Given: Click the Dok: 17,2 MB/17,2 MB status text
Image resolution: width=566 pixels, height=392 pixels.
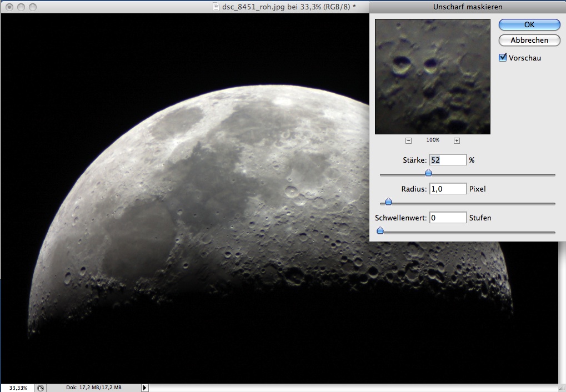Looking at the screenshot, I should tap(94, 388).
